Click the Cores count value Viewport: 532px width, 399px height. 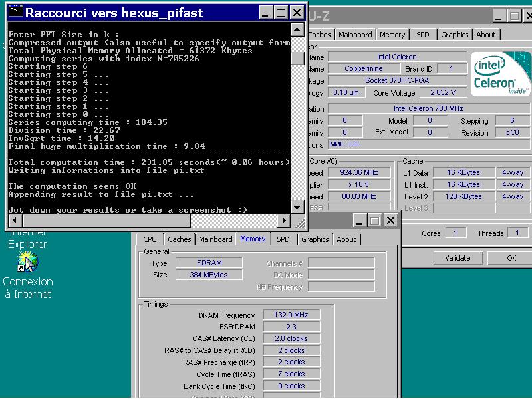[456, 233]
